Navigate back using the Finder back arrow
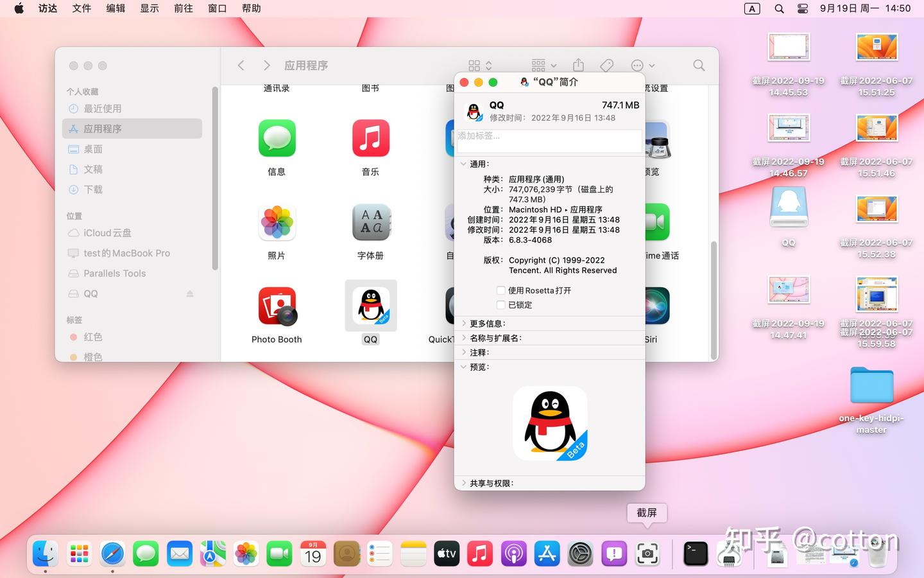This screenshot has width=924, height=578. pyautogui.click(x=241, y=65)
